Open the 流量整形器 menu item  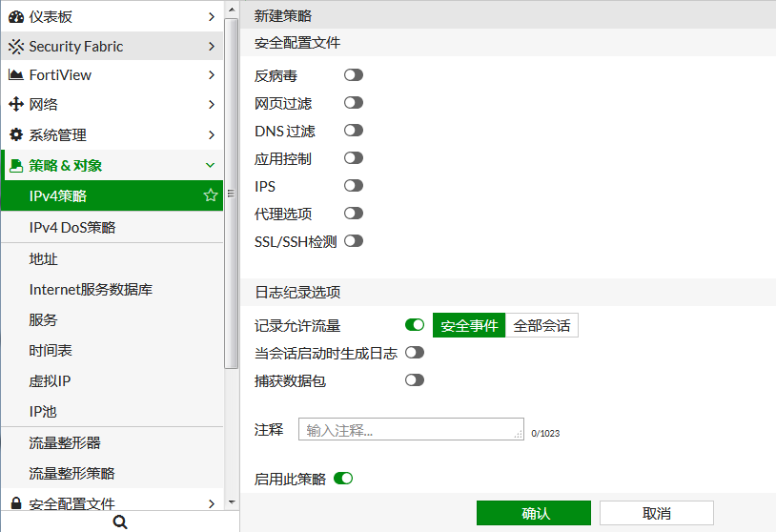pos(112,443)
